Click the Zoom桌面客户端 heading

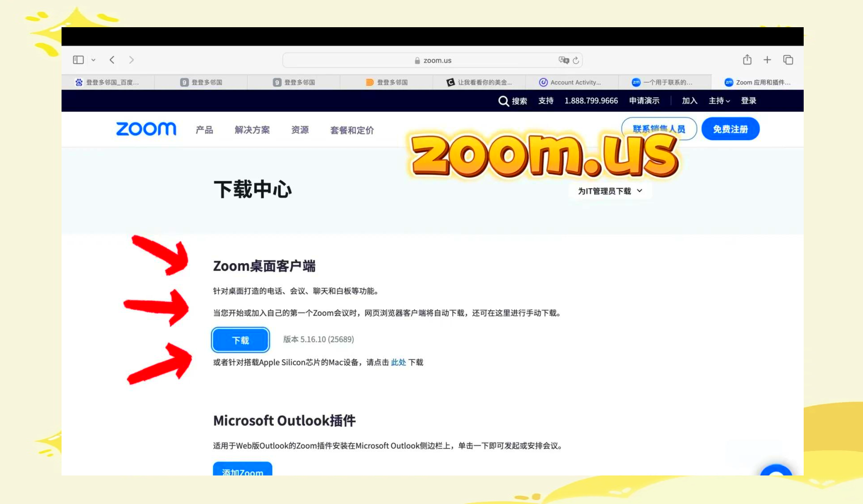(264, 266)
